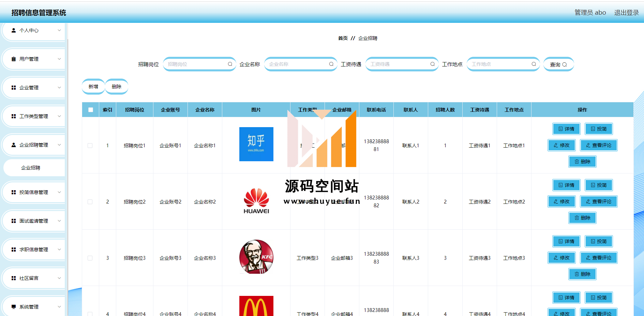The height and width of the screenshot is (316, 644).
Task: Focus the 工作地点 search input
Action: 503,64
